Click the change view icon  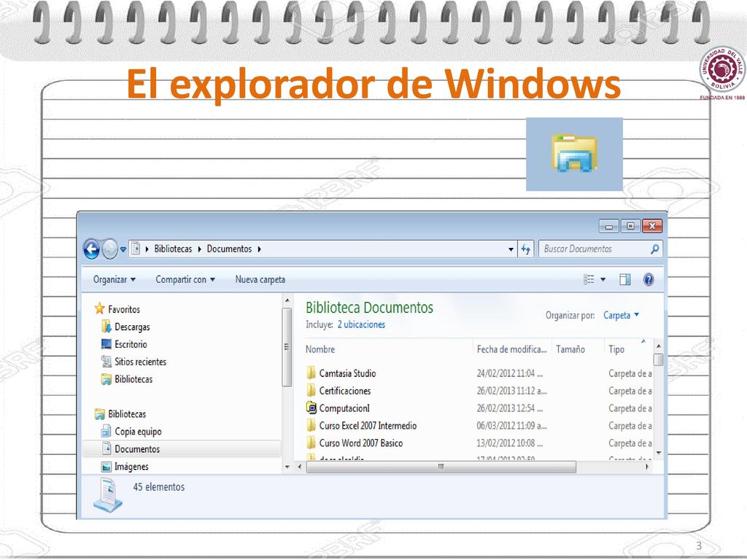pyautogui.click(x=589, y=279)
